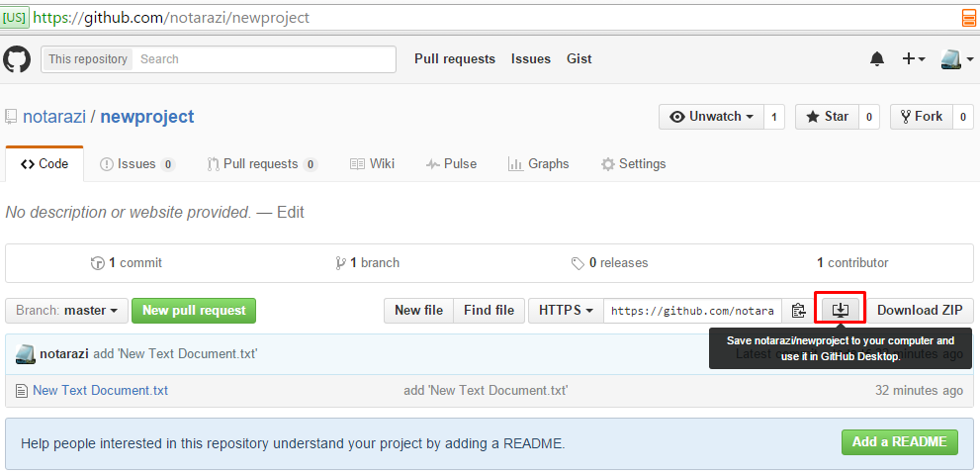
Task: Open the Settings tab
Action: click(x=633, y=164)
